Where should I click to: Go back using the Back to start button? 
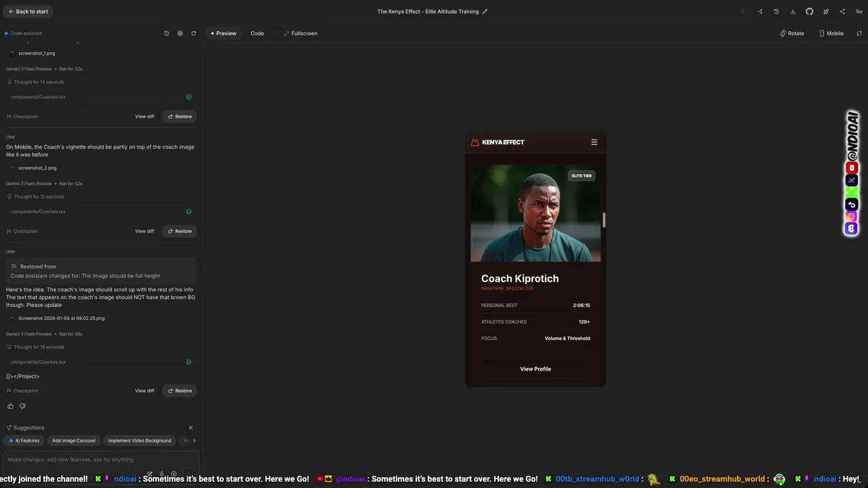point(28,12)
